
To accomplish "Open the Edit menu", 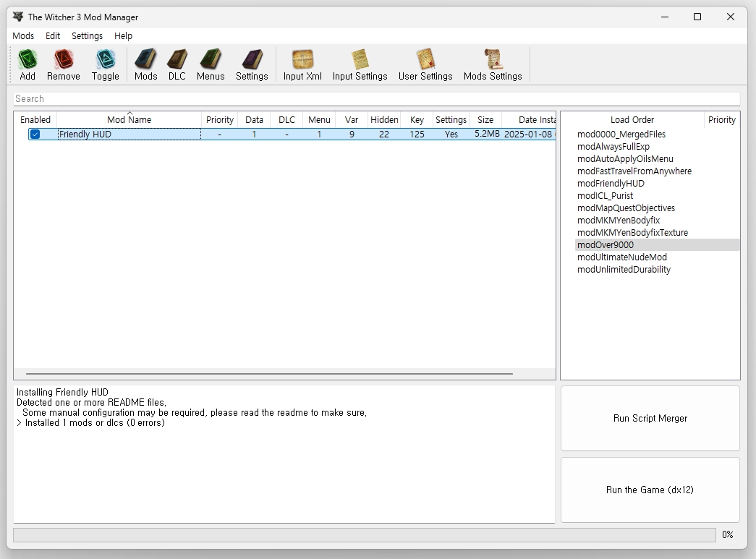I will (x=53, y=36).
